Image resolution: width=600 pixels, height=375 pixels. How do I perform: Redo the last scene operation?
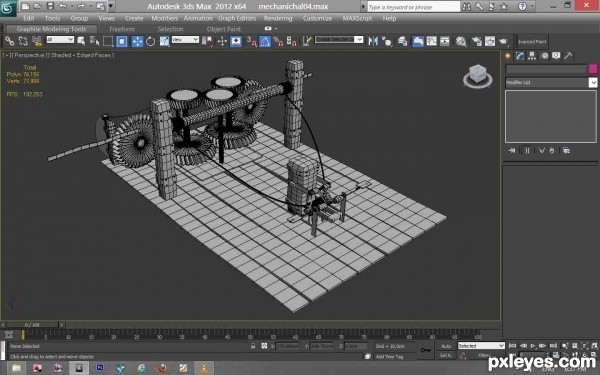pos(81,6)
